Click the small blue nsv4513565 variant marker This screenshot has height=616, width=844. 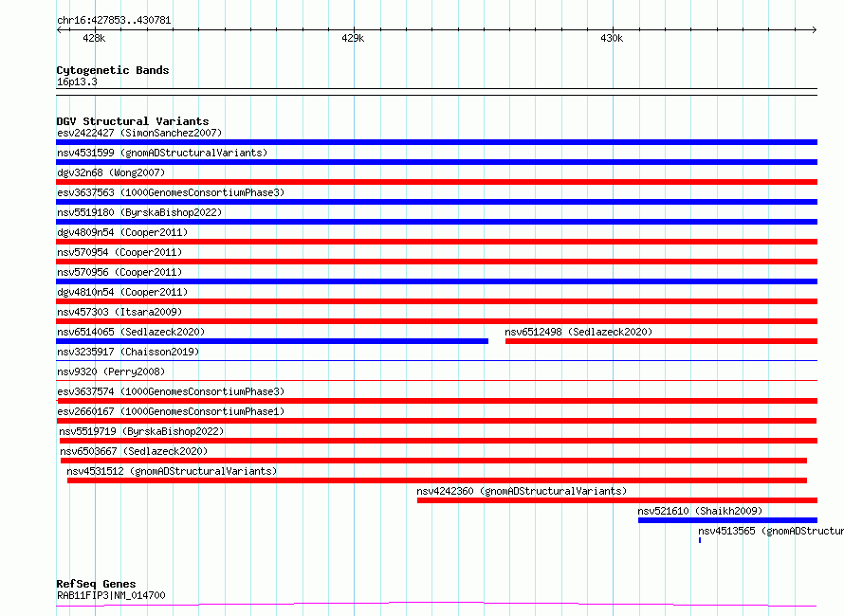coord(700,540)
